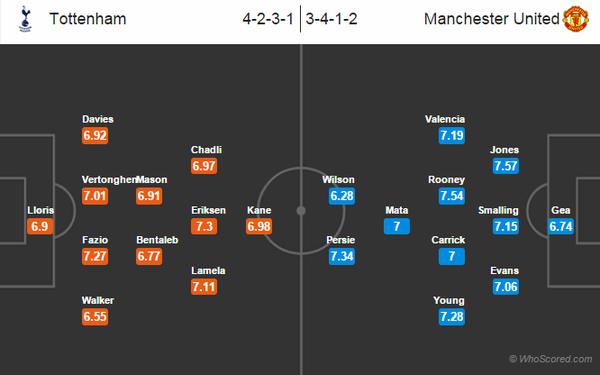Click the Manchester United club crest
Image resolution: width=600 pixels, height=375 pixels.
(x=576, y=19)
